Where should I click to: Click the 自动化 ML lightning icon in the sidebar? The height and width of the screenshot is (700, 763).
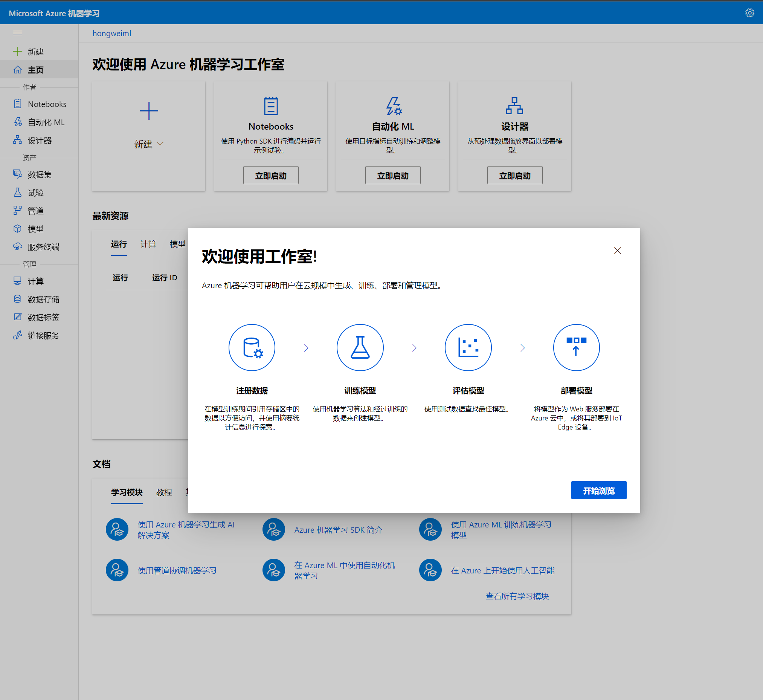(18, 122)
